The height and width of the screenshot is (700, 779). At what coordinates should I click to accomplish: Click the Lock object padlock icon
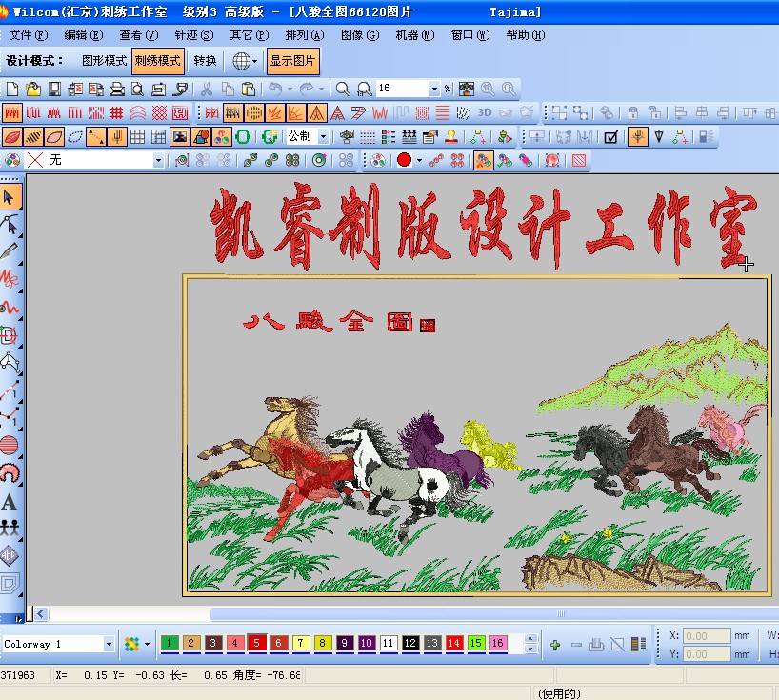[633, 112]
